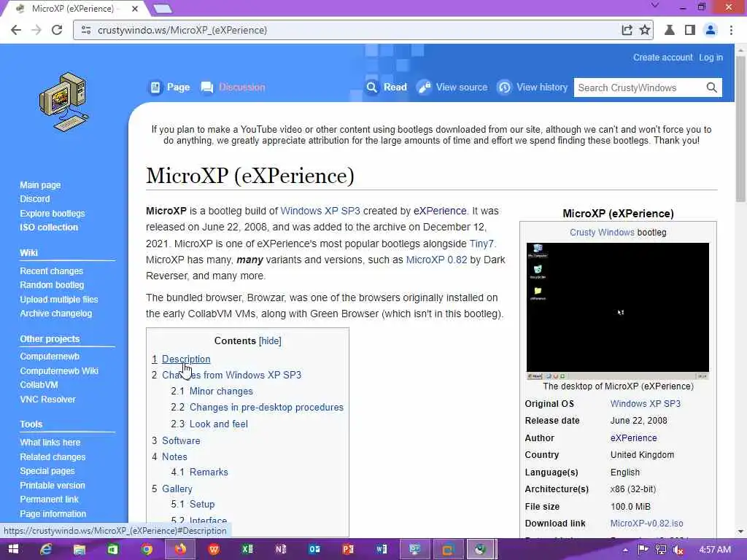Launch OneNote from the taskbar
Viewport: 747px width, 560px height.
coord(281,550)
